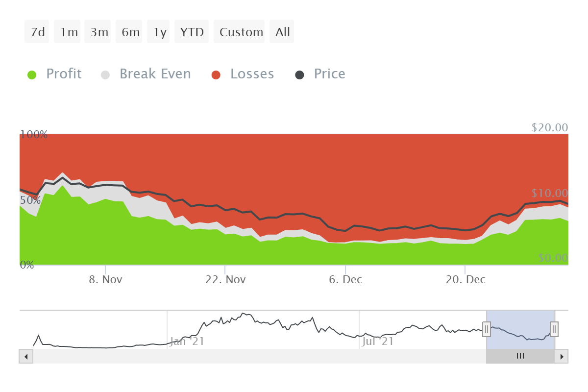Viewport: 588px width, 392px height.
Task: Toggle the Losses series visibility
Action: pyautogui.click(x=252, y=74)
